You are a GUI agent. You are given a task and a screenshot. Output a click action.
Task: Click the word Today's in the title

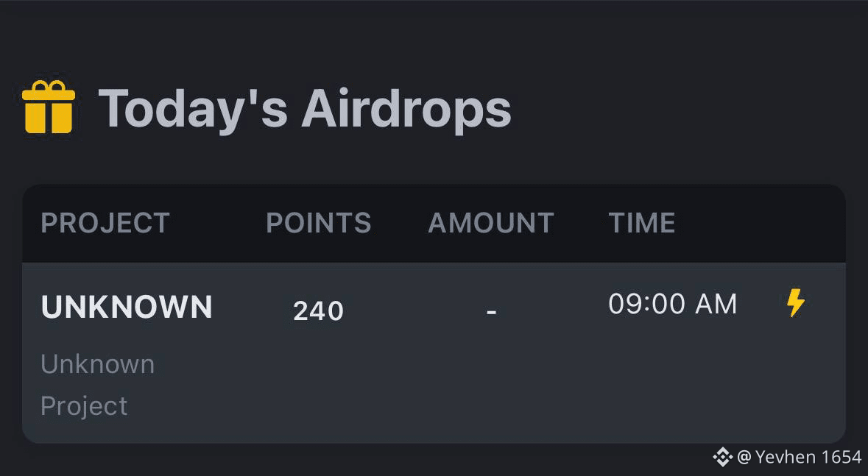click(x=193, y=109)
